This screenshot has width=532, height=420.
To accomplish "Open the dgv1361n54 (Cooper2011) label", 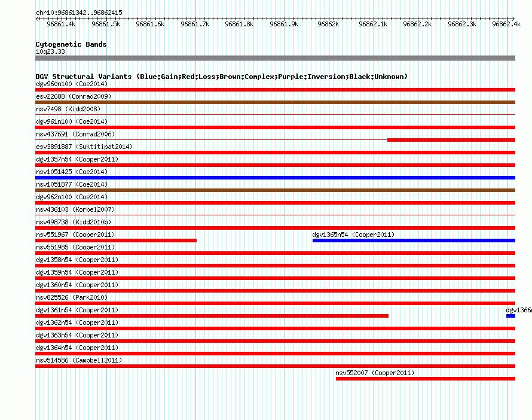I will [77, 310].
